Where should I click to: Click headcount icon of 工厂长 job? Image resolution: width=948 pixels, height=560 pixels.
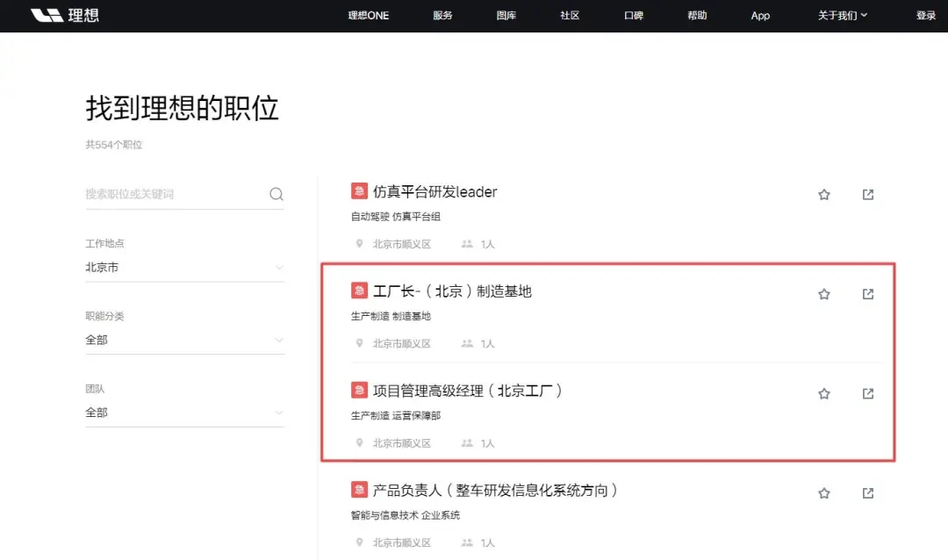pos(467,343)
